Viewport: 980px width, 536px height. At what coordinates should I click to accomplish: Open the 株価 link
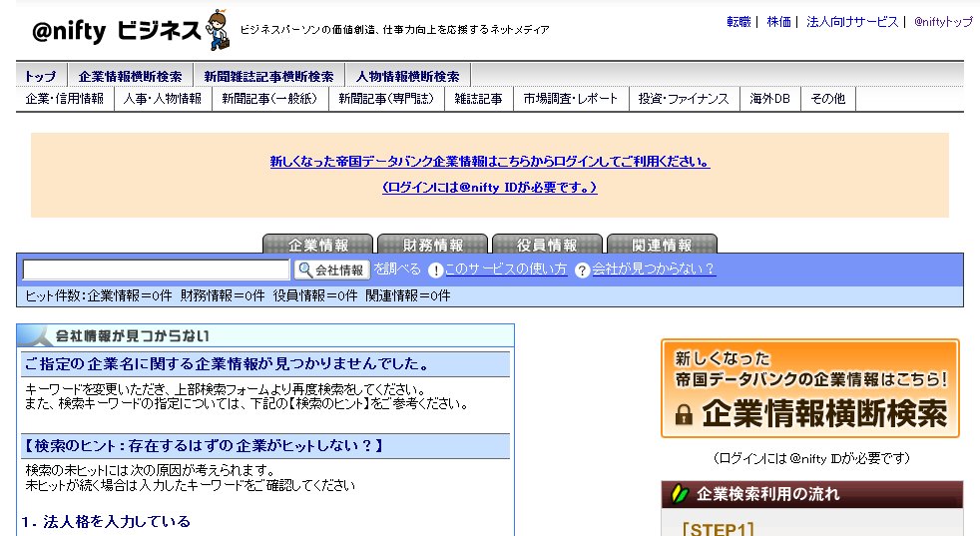[x=778, y=22]
